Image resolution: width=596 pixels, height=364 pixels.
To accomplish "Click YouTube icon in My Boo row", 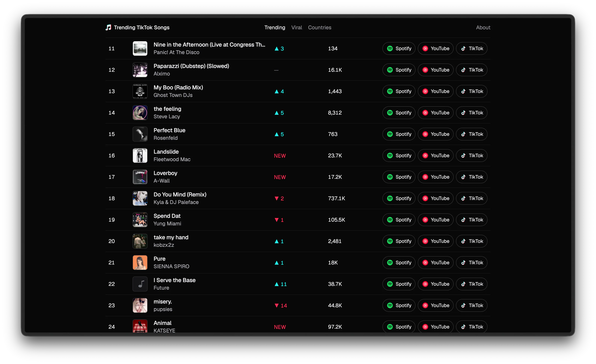I will click(x=425, y=91).
